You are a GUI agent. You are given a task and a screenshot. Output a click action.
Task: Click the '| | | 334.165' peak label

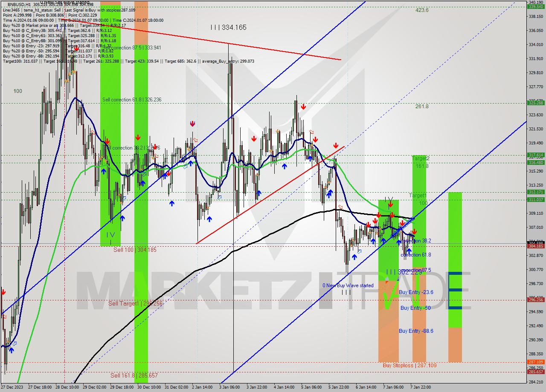pos(228,27)
